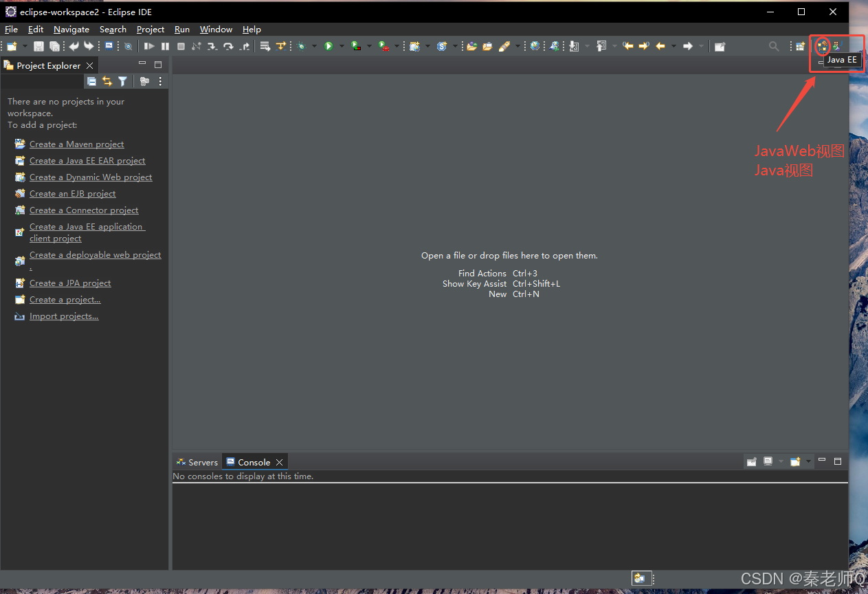Click the Collapse All icon in Project Explorer
The image size is (868, 594).
[x=91, y=81]
